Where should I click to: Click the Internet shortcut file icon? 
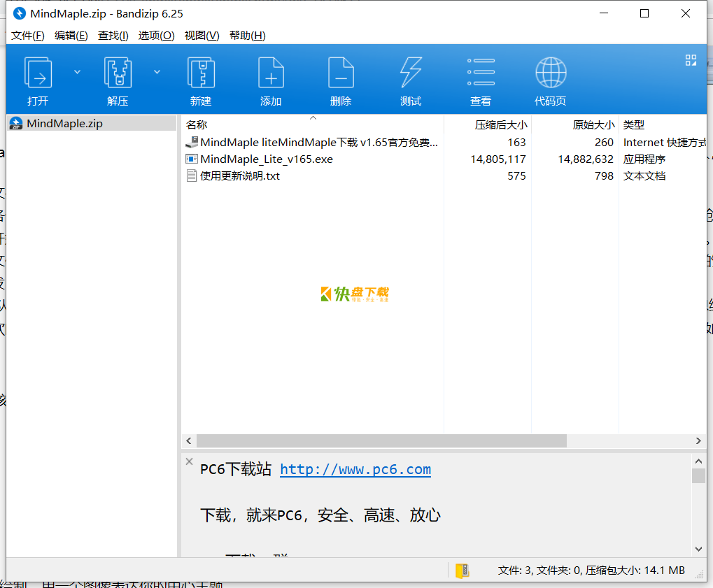192,142
